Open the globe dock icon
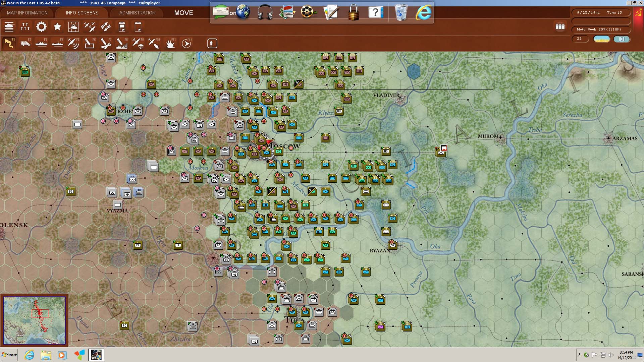Screen dimensions: 644x362 coord(243,12)
